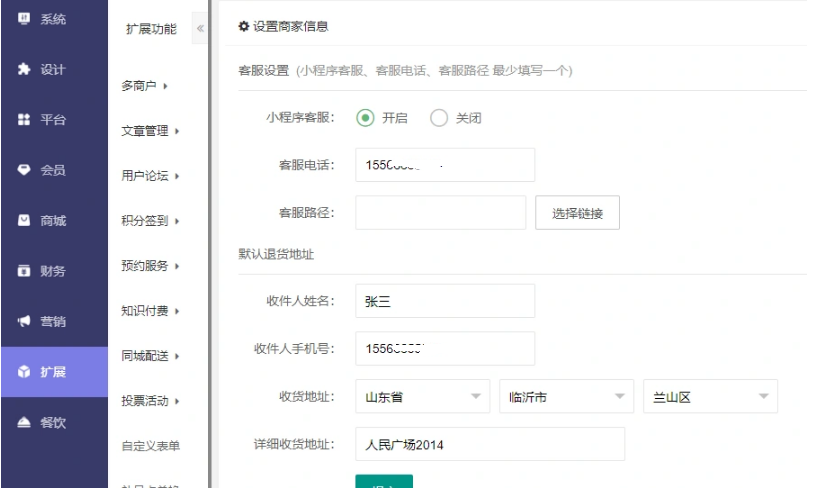Screen dimensions: 826x488
Task: Click the 会员 icon in sidebar
Action: tap(25, 170)
